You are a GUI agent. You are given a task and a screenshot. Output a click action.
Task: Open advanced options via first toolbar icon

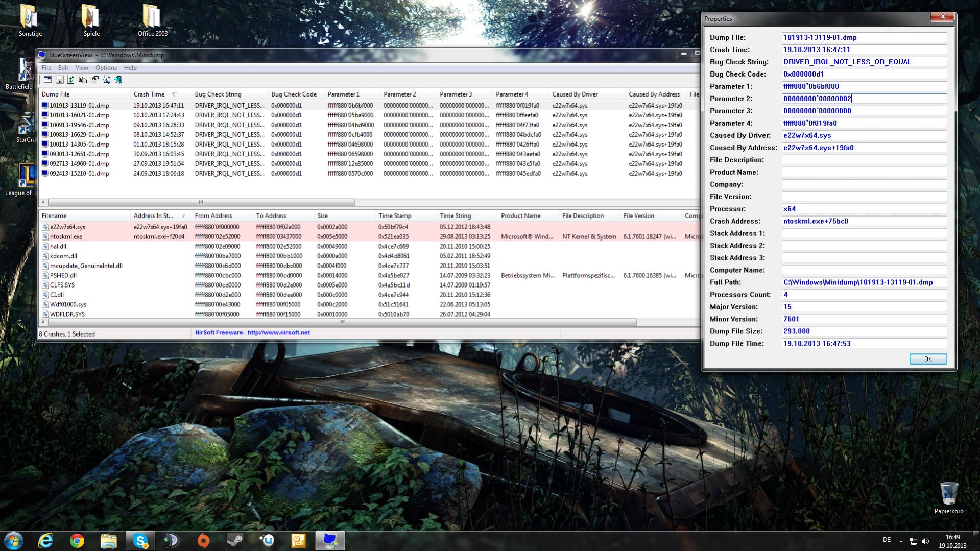[x=47, y=80]
